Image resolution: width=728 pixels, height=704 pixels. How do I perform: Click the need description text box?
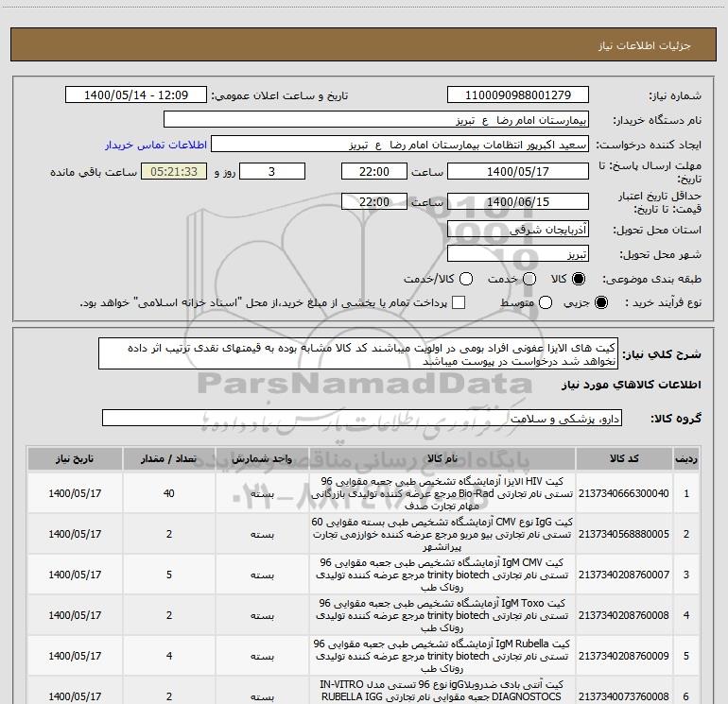358,354
